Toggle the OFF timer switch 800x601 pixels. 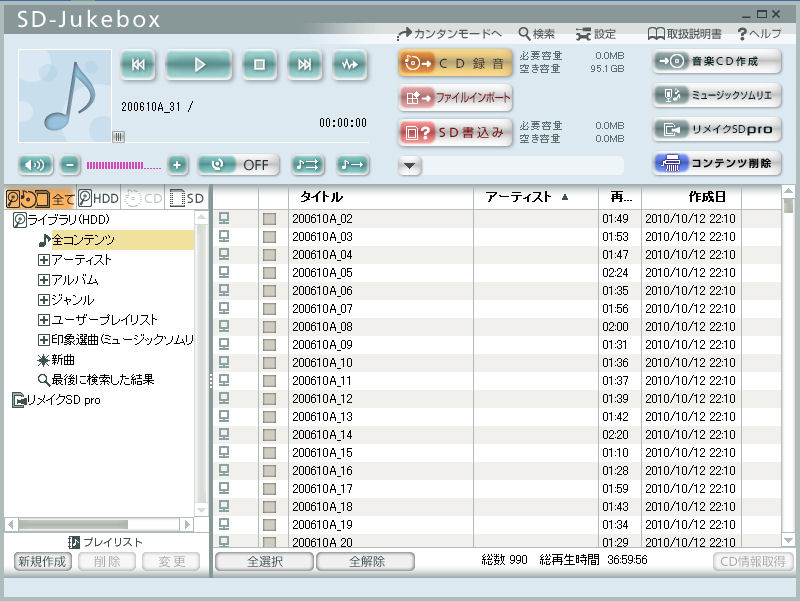238,165
